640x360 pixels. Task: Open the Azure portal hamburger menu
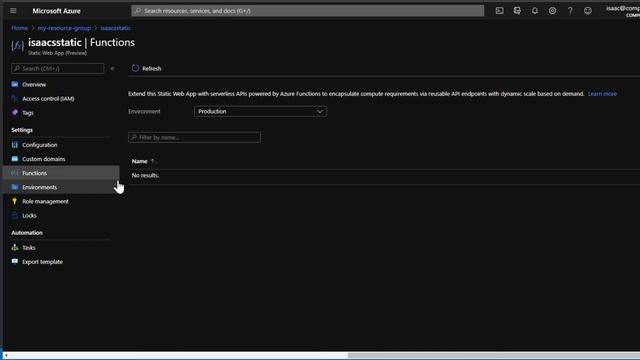[x=13, y=11]
